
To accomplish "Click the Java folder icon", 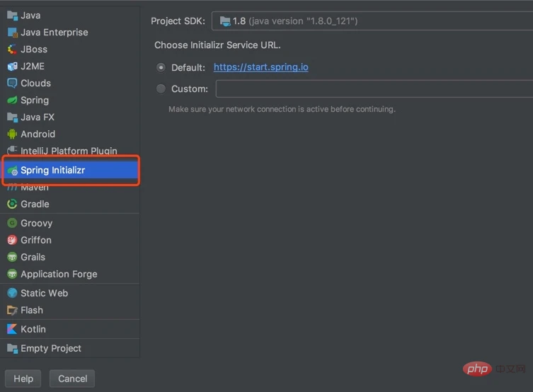I will (12, 16).
